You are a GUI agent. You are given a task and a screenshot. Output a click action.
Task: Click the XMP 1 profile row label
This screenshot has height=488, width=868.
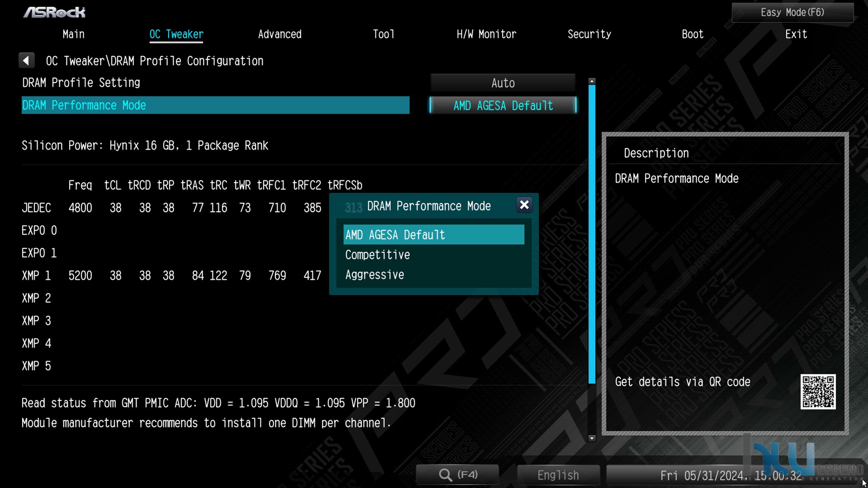36,276
